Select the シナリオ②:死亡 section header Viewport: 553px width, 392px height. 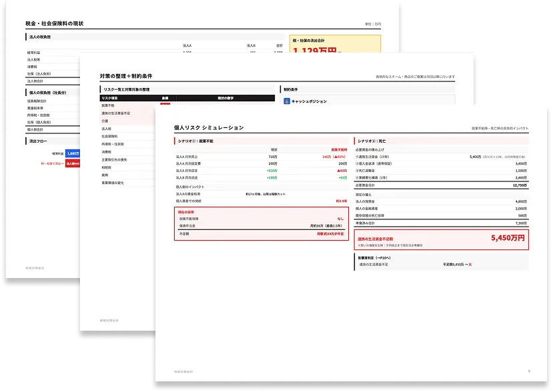pos(372,141)
